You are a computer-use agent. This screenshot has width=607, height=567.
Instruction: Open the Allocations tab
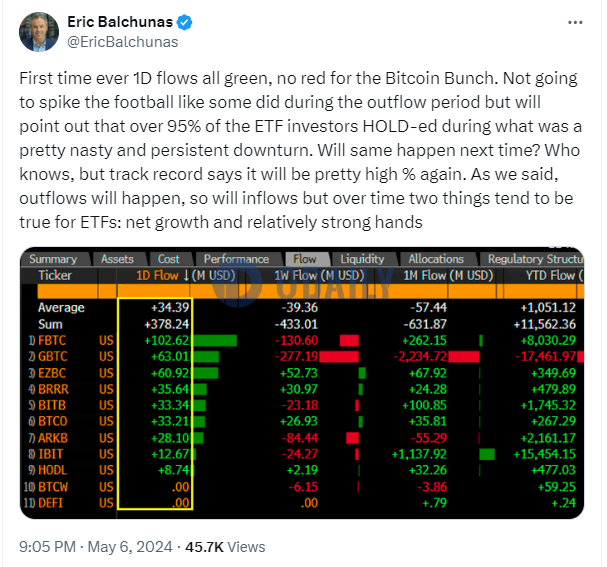[x=436, y=259]
